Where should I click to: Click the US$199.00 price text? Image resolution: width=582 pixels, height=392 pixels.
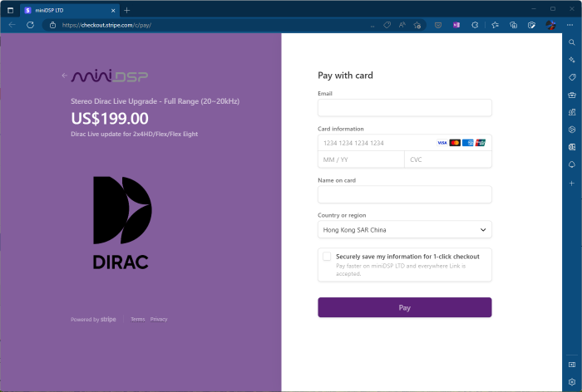pos(110,119)
